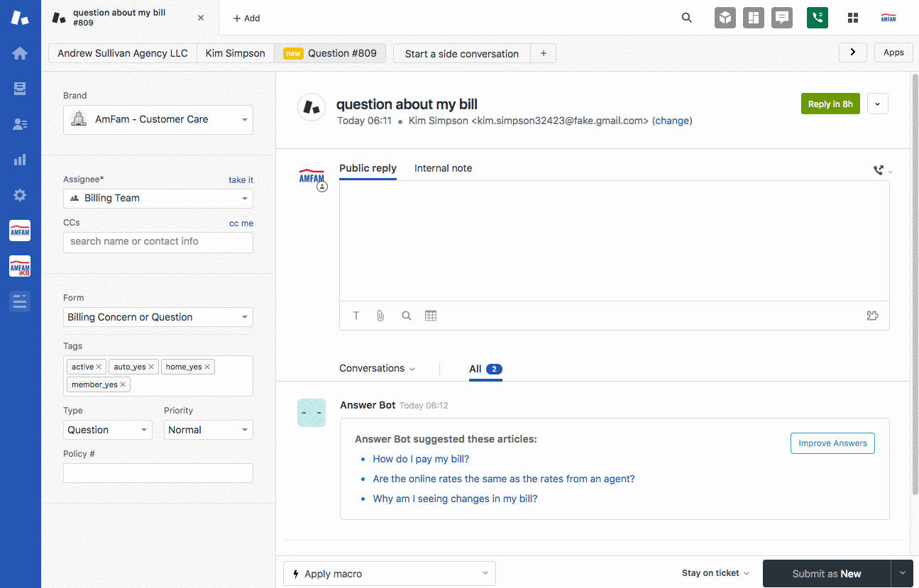Open Reporting bar chart icon in sidebar

coord(20,160)
